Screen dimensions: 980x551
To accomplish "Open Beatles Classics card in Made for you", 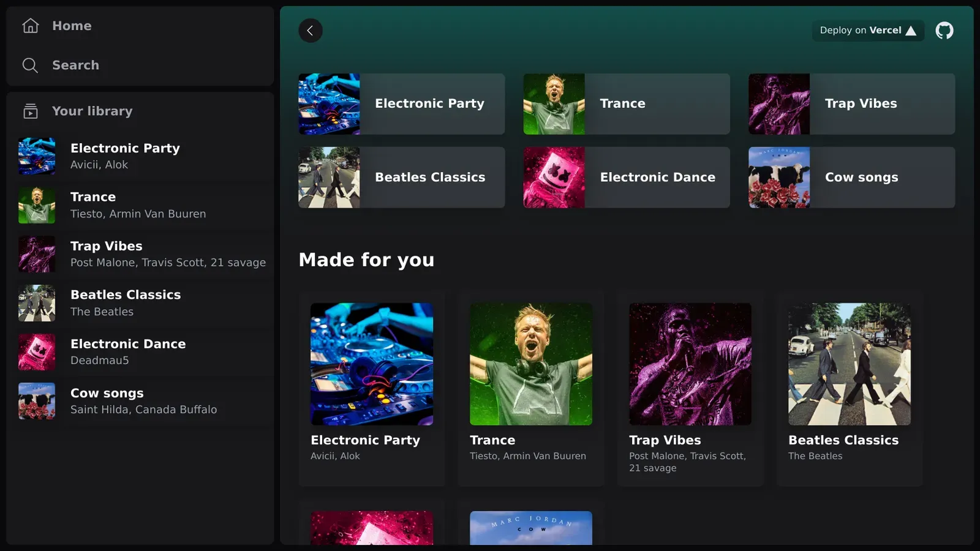I will 849,388.
